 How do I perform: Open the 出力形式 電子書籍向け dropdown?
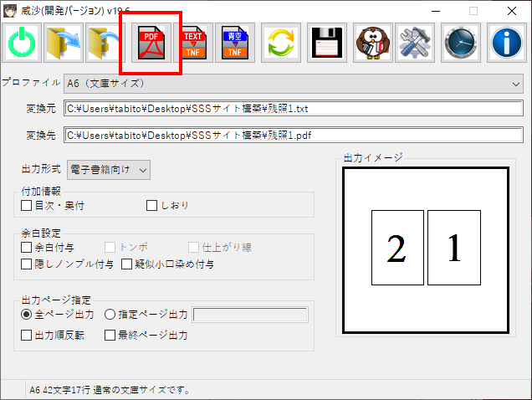[x=109, y=170]
